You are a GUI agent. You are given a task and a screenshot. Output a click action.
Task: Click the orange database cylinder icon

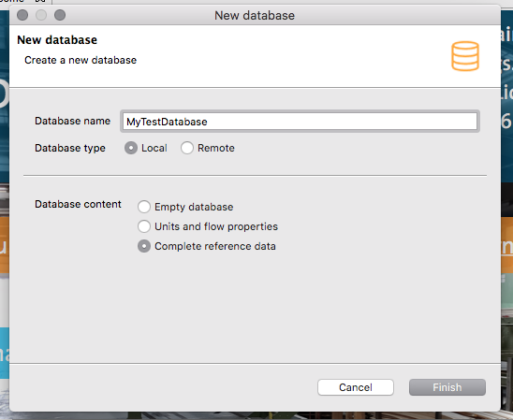point(465,56)
